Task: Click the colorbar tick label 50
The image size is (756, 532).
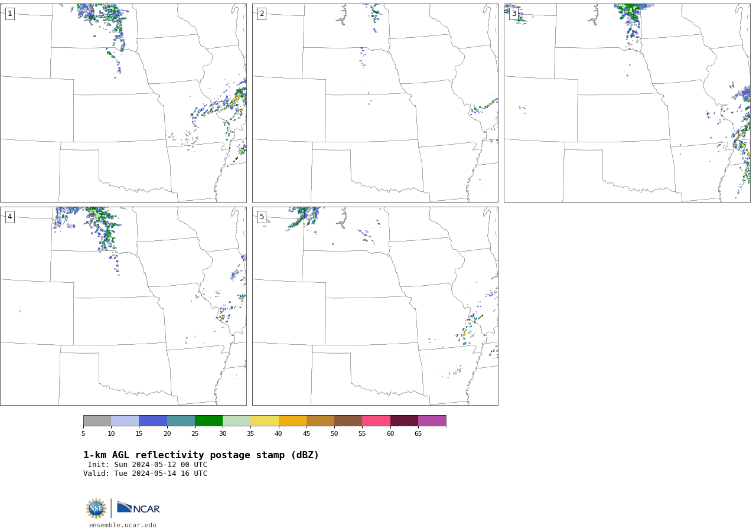Action: (x=334, y=434)
